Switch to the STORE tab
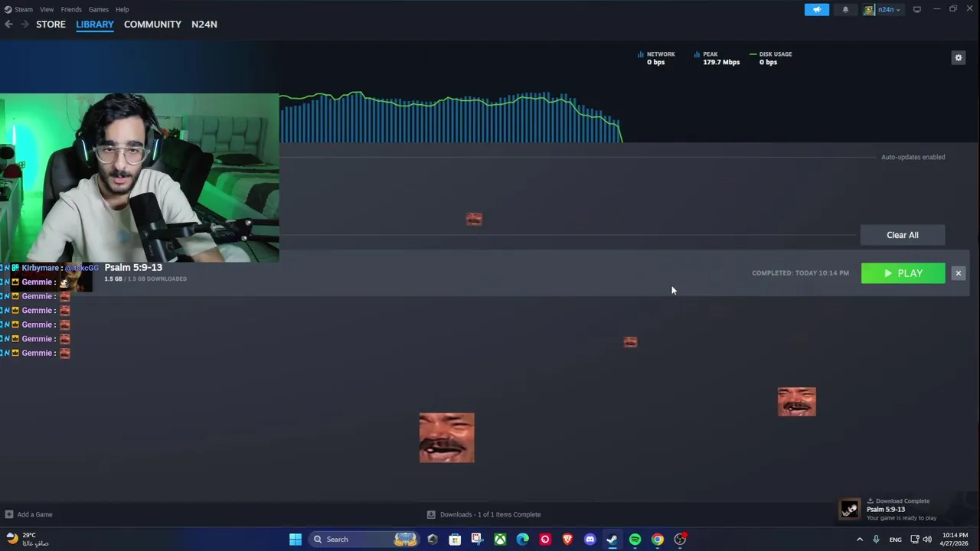The image size is (980, 551). coord(51,24)
